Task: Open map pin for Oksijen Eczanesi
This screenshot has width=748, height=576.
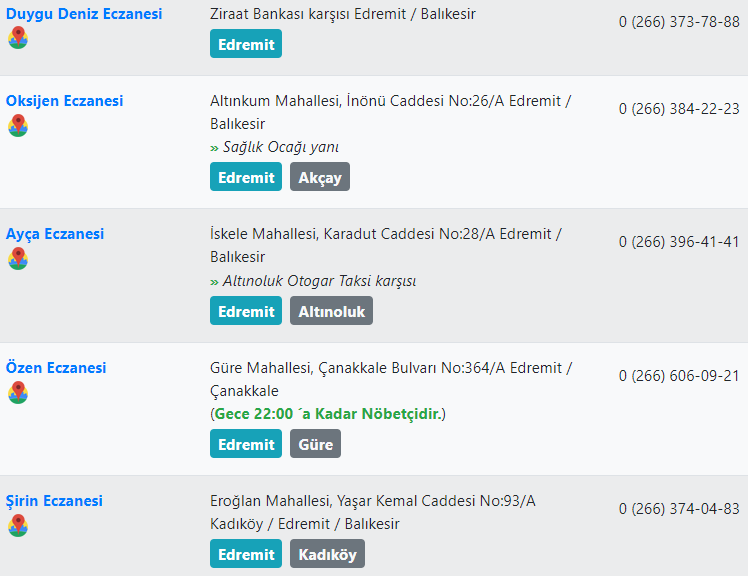Action: point(18,126)
